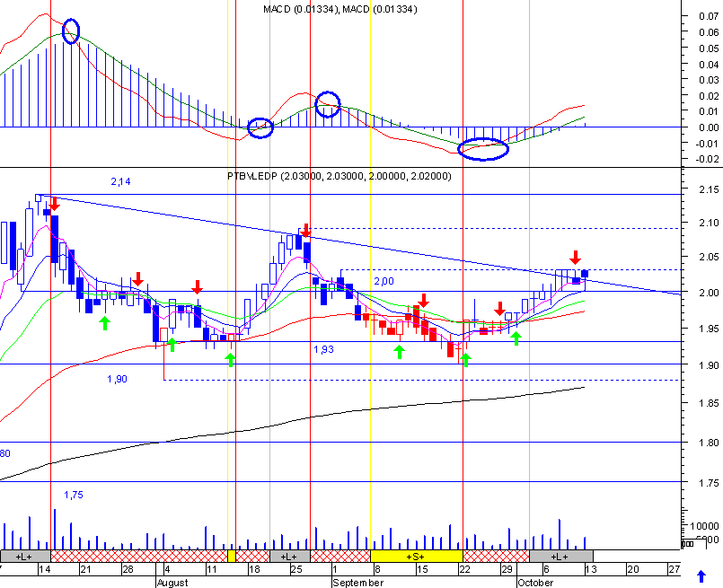723x588 pixels.
Task: Click the 2,00 level label with comma
Action: 384,281
